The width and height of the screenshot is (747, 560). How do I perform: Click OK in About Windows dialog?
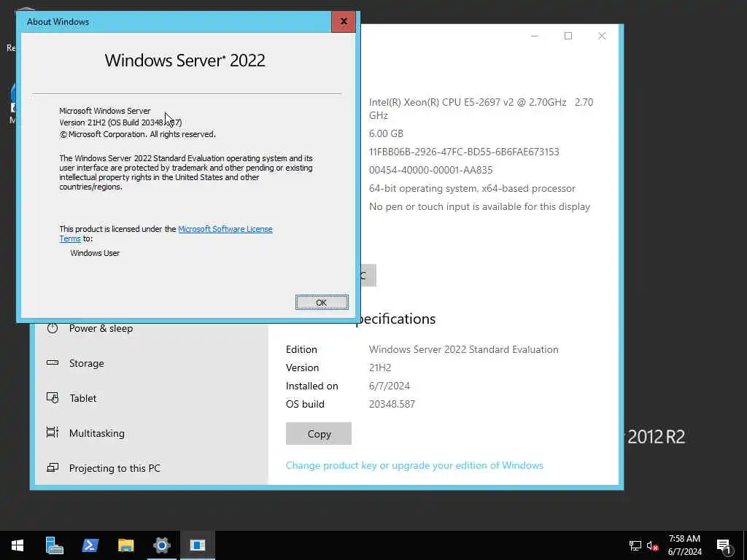coord(322,303)
